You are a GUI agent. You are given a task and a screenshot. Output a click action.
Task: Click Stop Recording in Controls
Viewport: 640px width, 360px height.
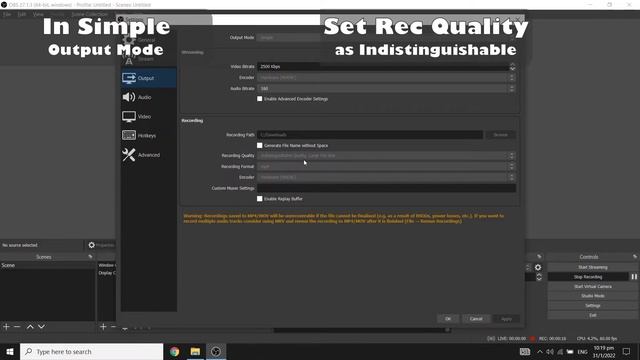(x=588, y=277)
